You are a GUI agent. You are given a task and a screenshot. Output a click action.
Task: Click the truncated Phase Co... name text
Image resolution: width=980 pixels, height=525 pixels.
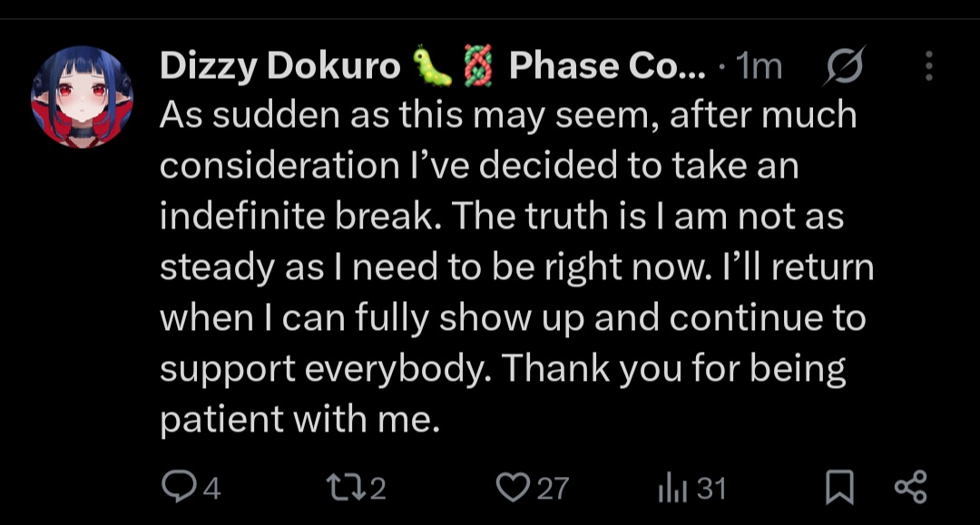tap(607, 65)
